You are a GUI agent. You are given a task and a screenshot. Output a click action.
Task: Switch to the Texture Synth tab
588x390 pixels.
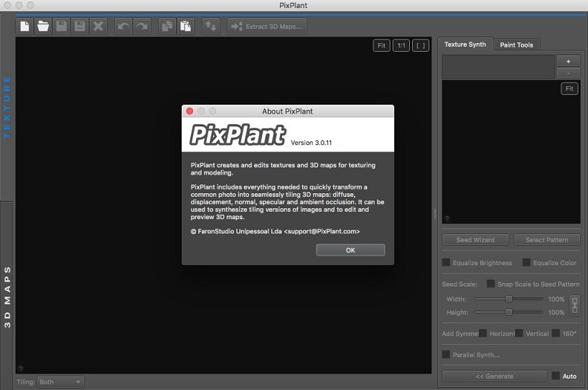click(465, 45)
